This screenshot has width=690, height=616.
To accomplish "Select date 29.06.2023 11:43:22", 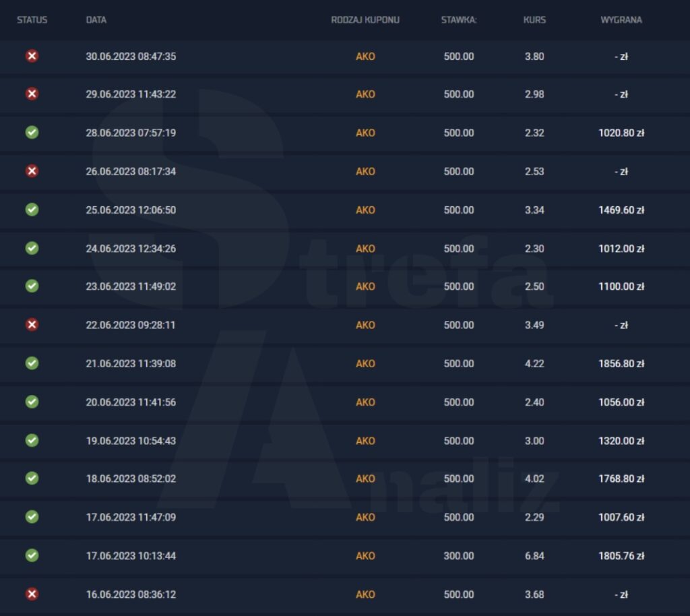I will pyautogui.click(x=131, y=94).
